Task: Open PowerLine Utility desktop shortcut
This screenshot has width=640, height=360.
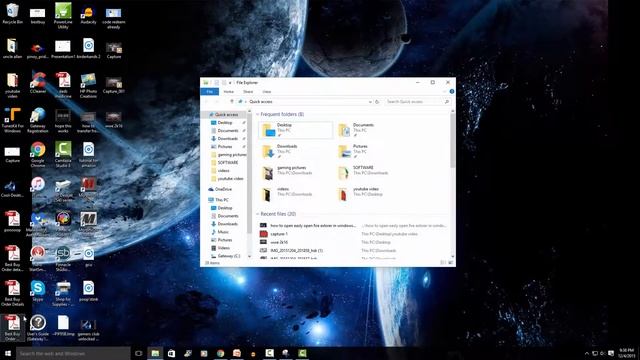Action: click(x=63, y=16)
